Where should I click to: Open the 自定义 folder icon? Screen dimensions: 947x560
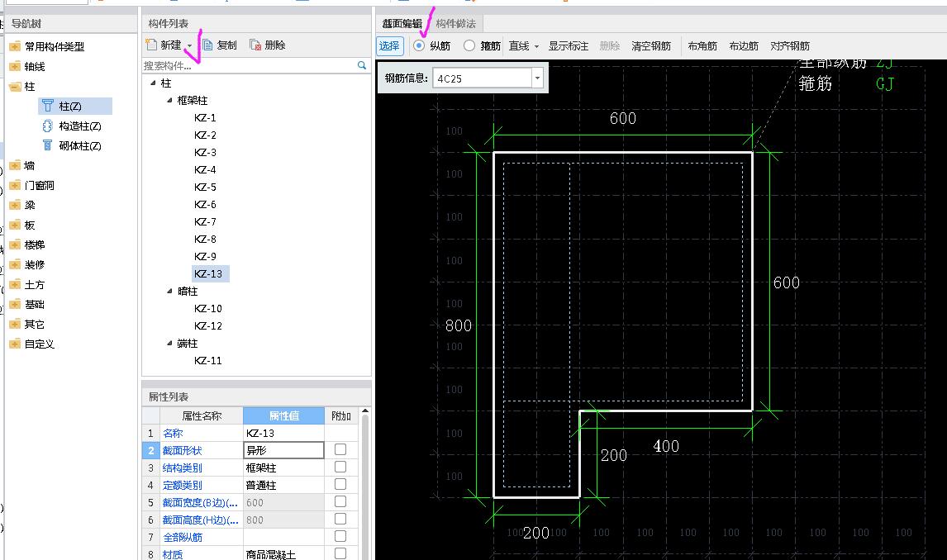pos(15,344)
